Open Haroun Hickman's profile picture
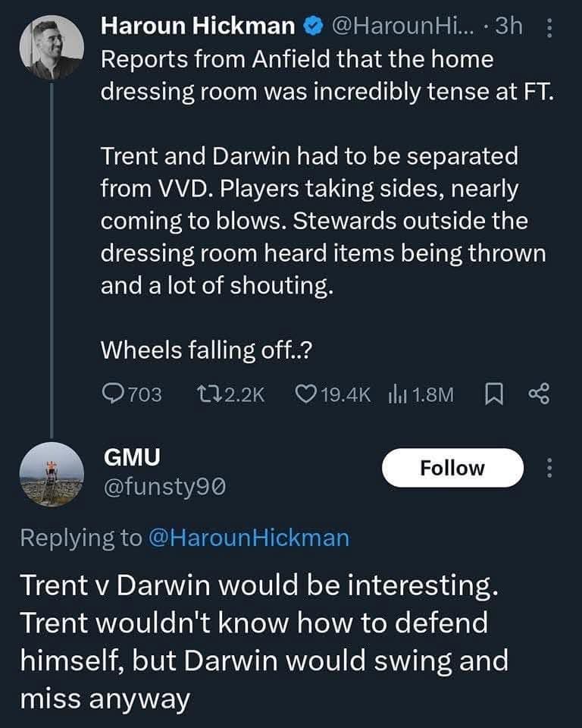This screenshot has width=582, height=728. coord(52,47)
